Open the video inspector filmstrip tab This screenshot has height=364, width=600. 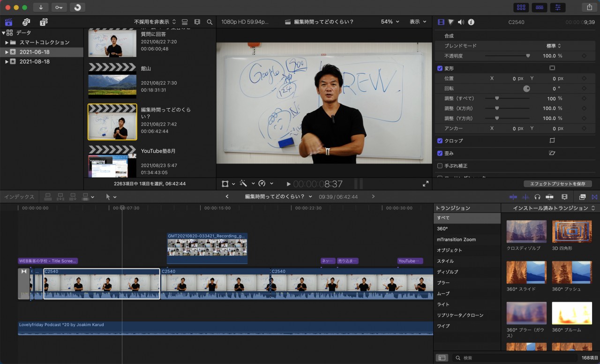tap(441, 22)
